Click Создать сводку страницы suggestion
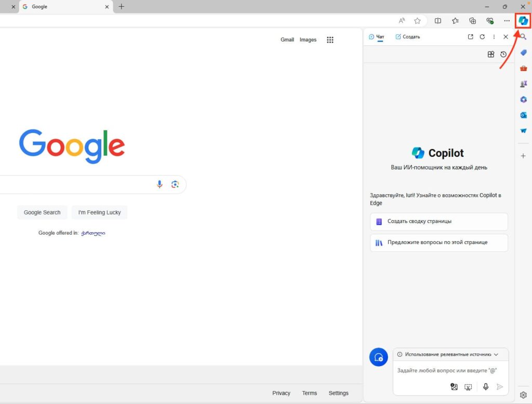The height and width of the screenshot is (404, 532). tap(438, 222)
